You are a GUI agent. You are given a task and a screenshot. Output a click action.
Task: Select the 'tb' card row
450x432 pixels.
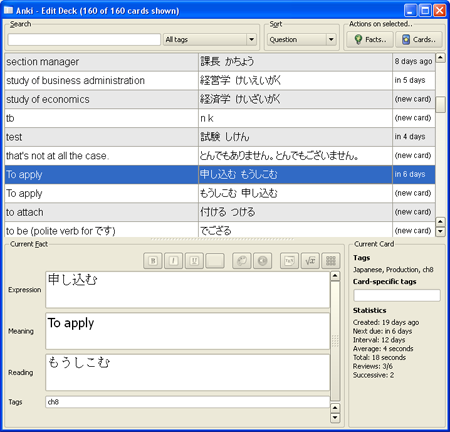tap(220, 118)
